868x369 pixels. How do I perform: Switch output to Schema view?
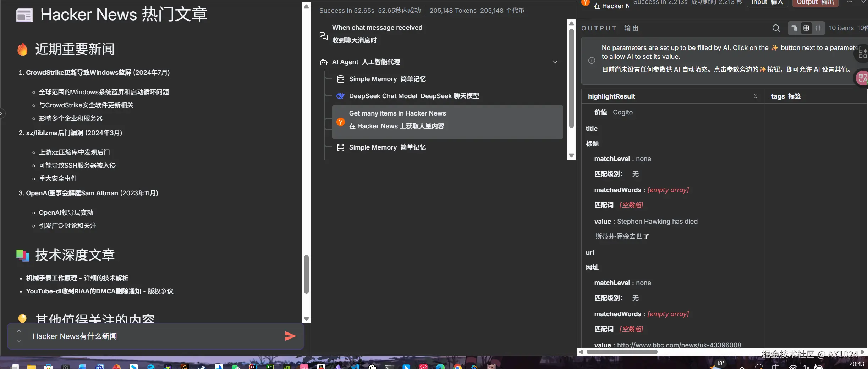point(794,28)
